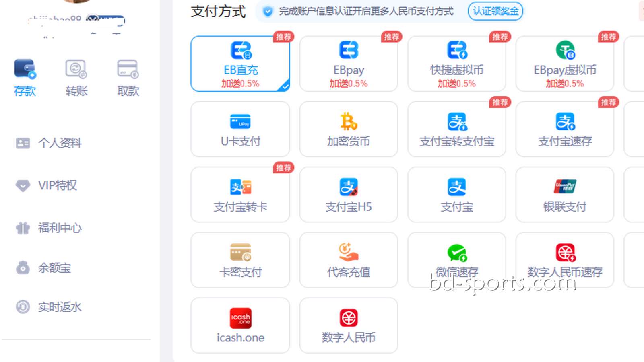Open the 存款 deposit tab
This screenshot has height=362, width=644.
(25, 78)
